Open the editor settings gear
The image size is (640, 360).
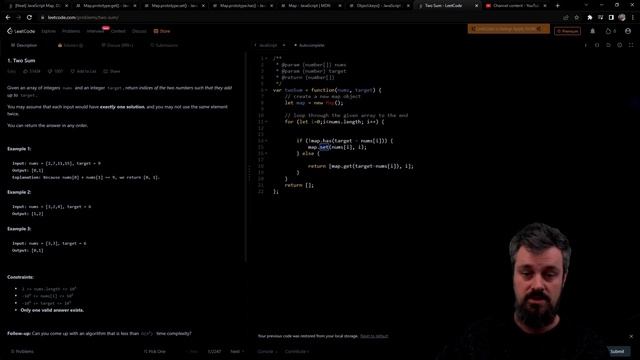tap(620, 45)
